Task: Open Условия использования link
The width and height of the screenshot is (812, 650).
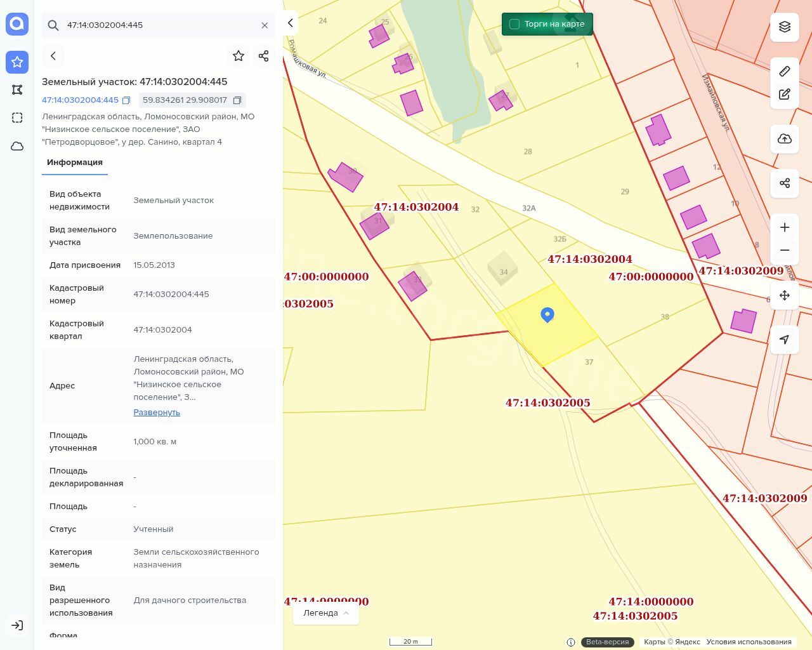Action: [x=749, y=642]
